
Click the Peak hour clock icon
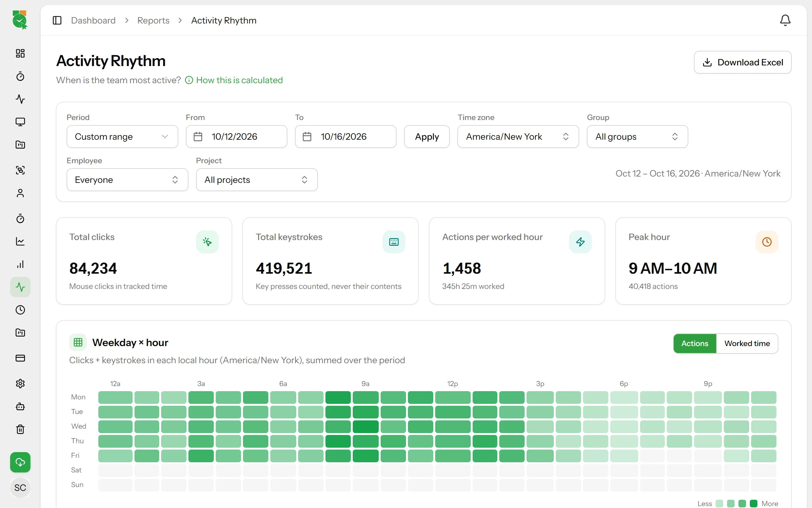[x=767, y=242]
